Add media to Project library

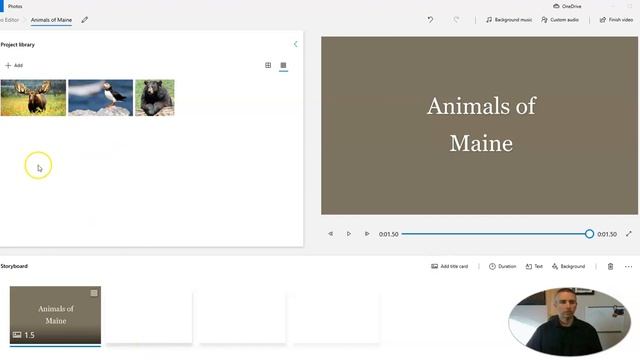(x=14, y=65)
